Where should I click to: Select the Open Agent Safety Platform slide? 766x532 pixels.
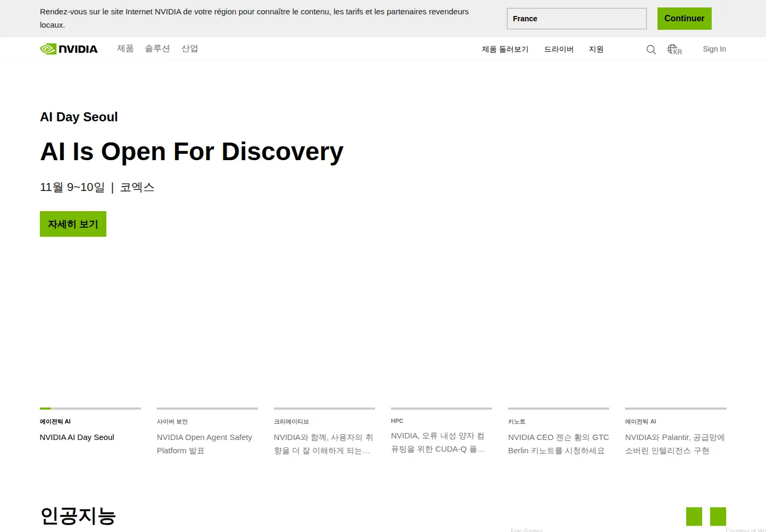point(207,432)
